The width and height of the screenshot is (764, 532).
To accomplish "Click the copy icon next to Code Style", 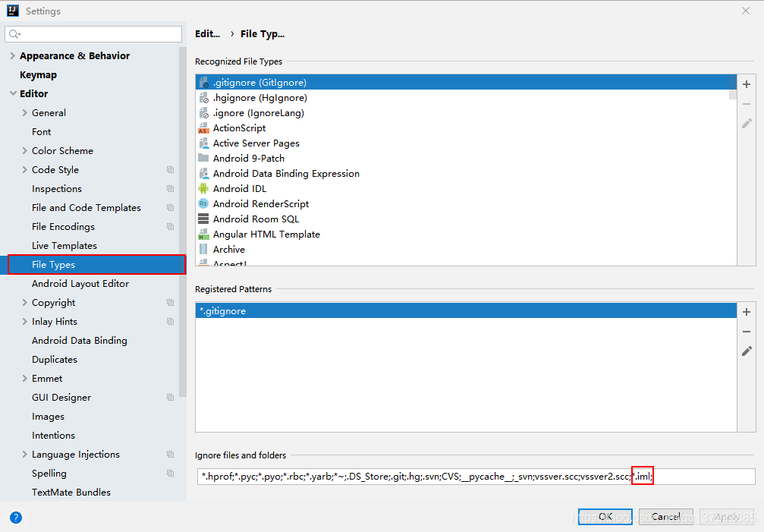I will 170,169.
